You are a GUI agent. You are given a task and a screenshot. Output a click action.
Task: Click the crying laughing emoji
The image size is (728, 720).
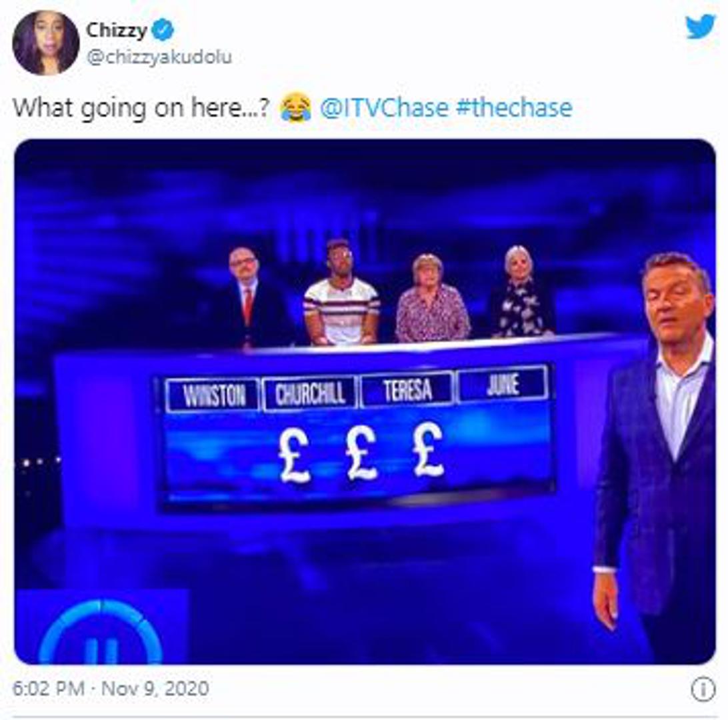point(295,107)
